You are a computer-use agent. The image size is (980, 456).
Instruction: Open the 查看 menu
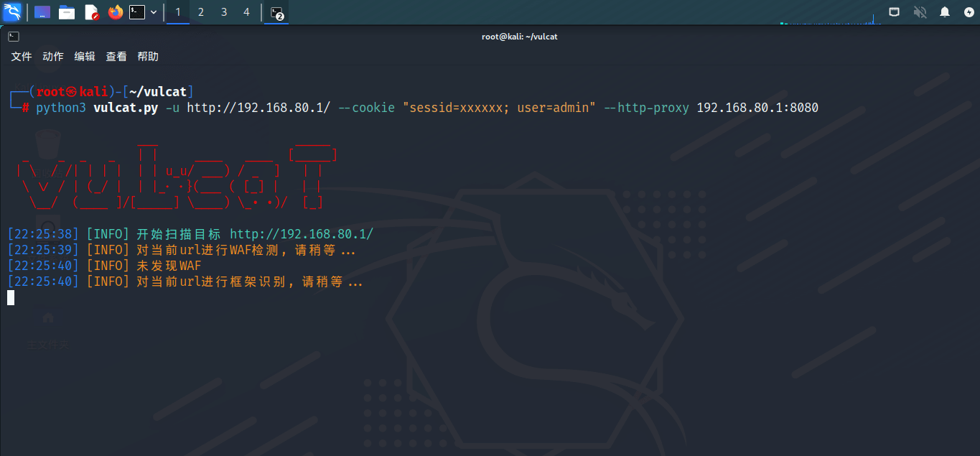coord(116,57)
